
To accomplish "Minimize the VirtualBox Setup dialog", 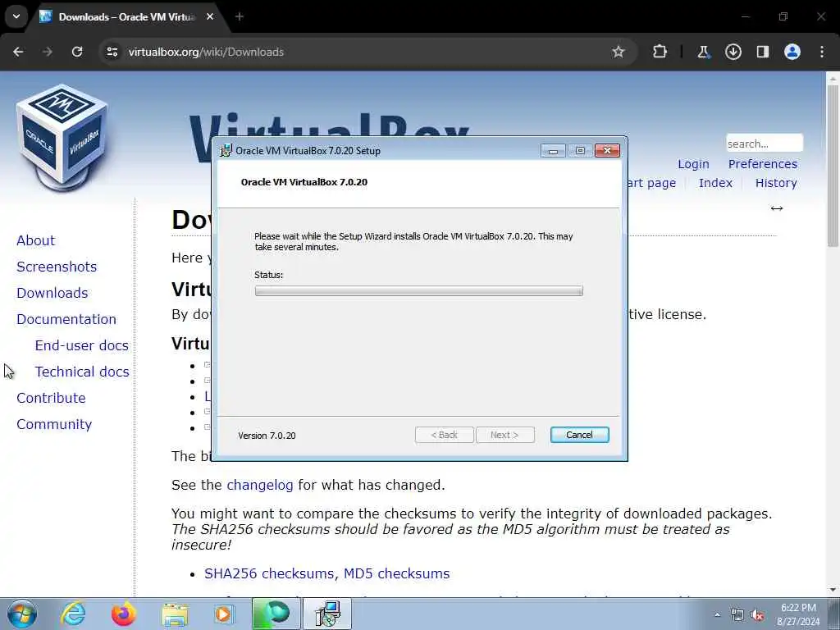I will [553, 151].
